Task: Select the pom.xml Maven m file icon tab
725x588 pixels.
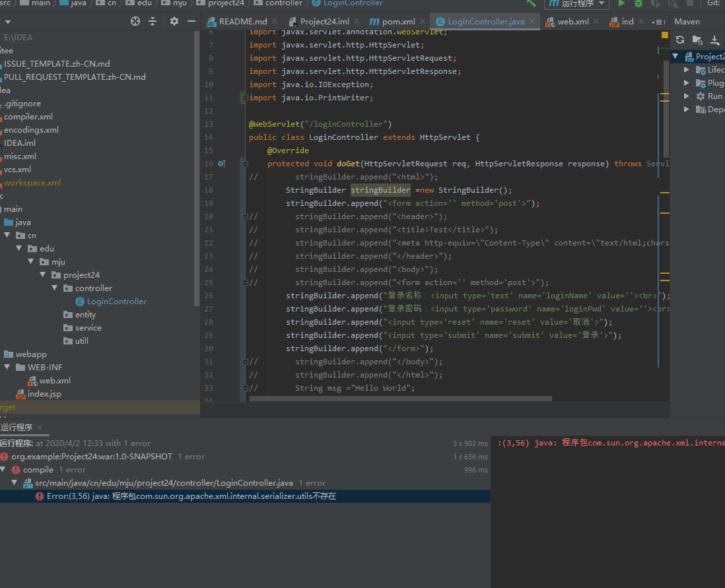Action: (x=374, y=22)
